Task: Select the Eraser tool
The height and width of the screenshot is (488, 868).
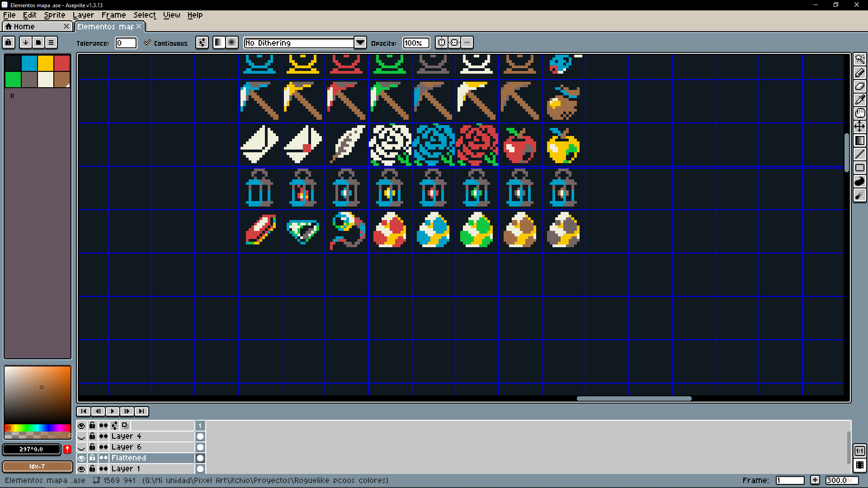Action: click(x=859, y=86)
